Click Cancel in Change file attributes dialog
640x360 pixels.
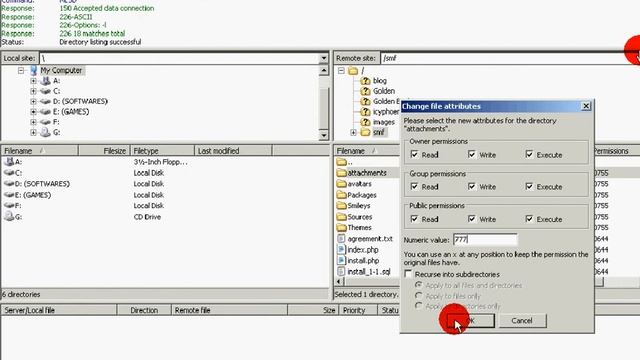pos(522,321)
